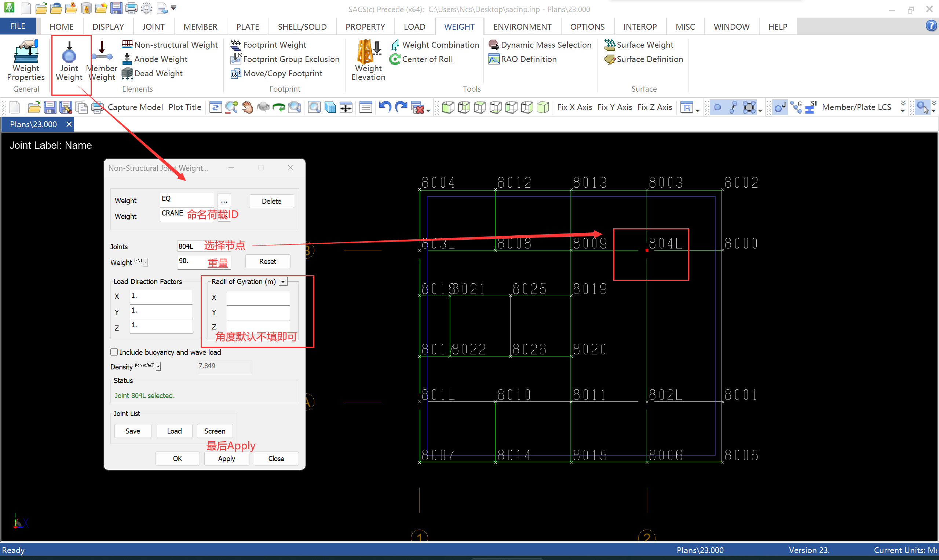Click the Undo arrow icon
This screenshot has width=939, height=560.
[385, 107]
